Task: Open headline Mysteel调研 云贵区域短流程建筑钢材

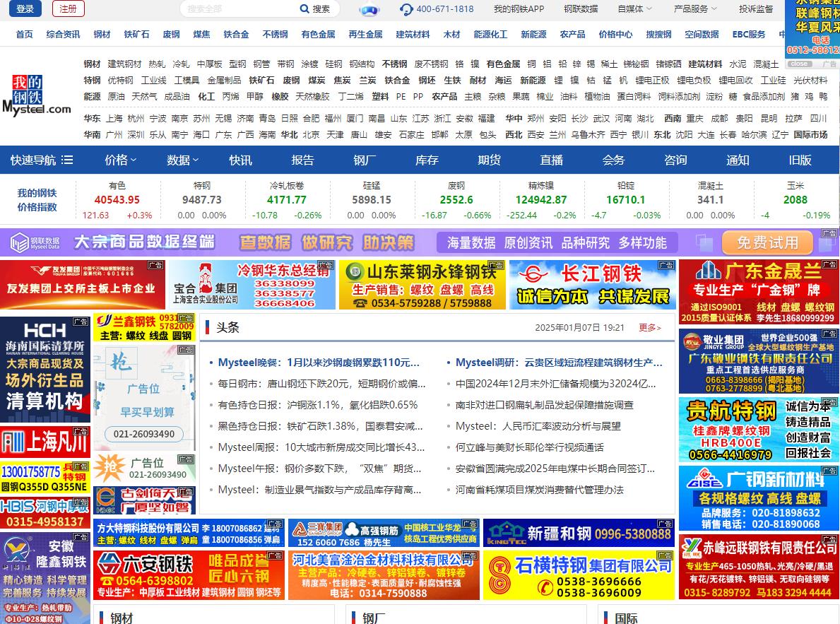Action: [559, 363]
